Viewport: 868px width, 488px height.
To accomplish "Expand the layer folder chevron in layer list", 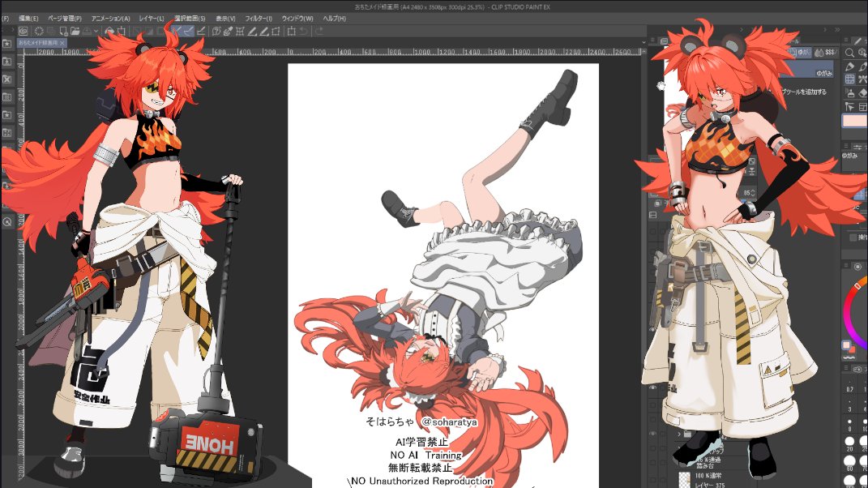I will tap(679, 434).
